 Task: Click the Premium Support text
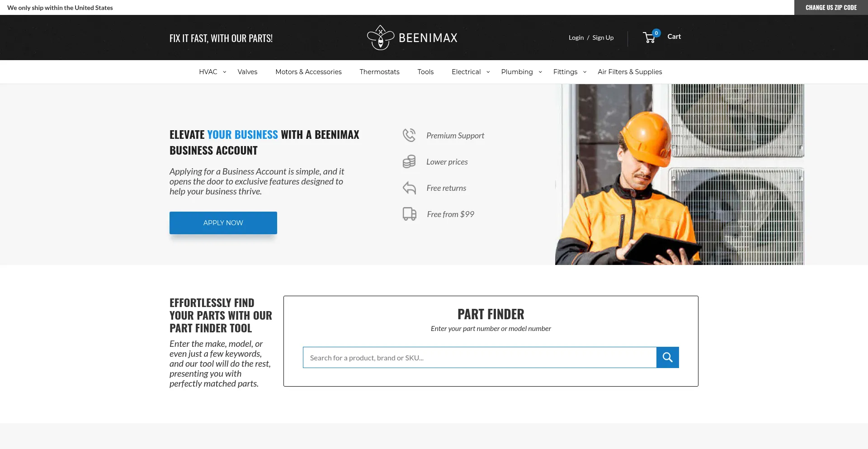[455, 136]
